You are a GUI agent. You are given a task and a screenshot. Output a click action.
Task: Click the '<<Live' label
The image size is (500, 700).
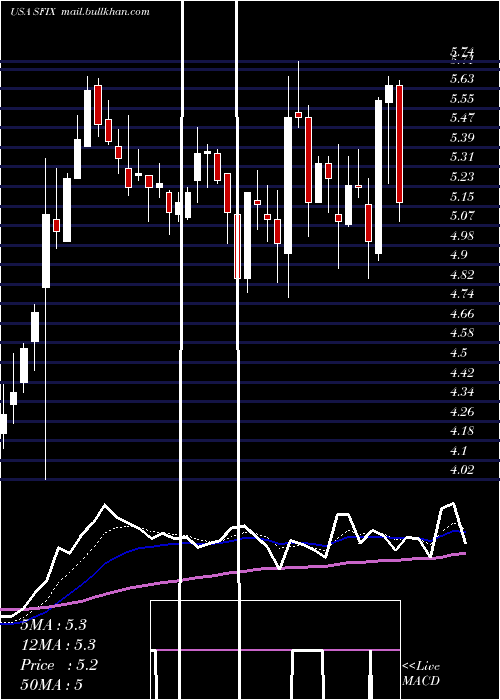pos(421,667)
